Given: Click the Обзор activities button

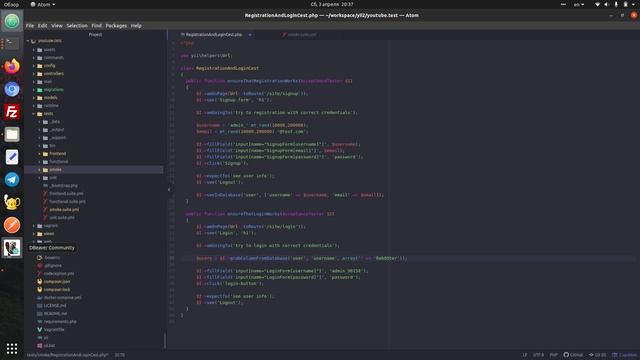Looking at the screenshot, I should (x=11, y=4).
